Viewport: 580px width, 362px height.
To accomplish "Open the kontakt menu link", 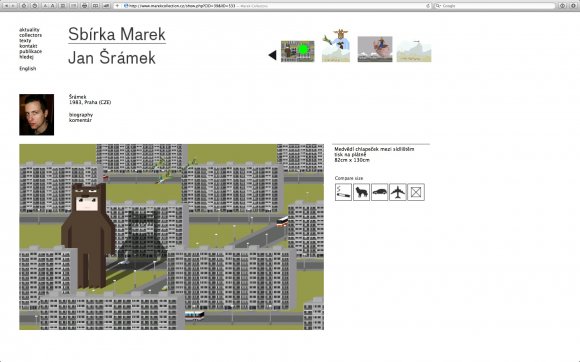I will pyautogui.click(x=28, y=46).
